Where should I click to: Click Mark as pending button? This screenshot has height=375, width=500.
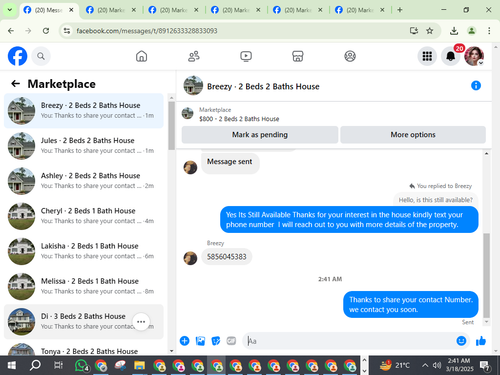pyautogui.click(x=260, y=135)
